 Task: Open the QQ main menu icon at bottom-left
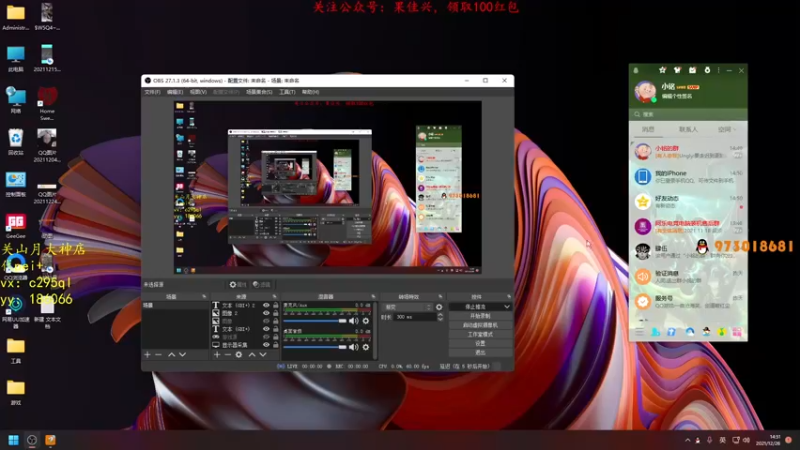click(639, 333)
